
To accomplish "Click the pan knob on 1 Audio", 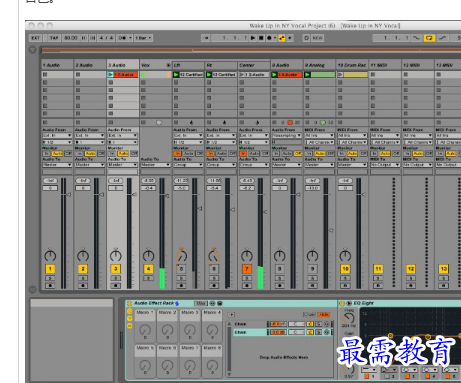I will [x=50, y=256].
